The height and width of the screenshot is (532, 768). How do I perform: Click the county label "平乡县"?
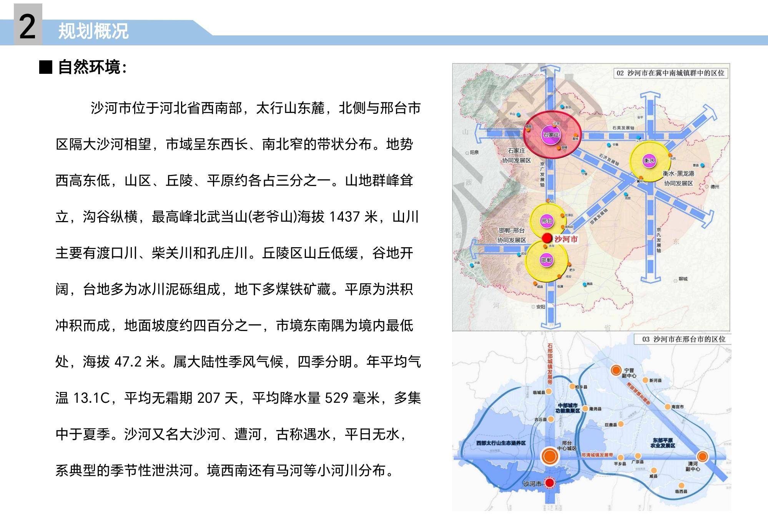(620, 464)
